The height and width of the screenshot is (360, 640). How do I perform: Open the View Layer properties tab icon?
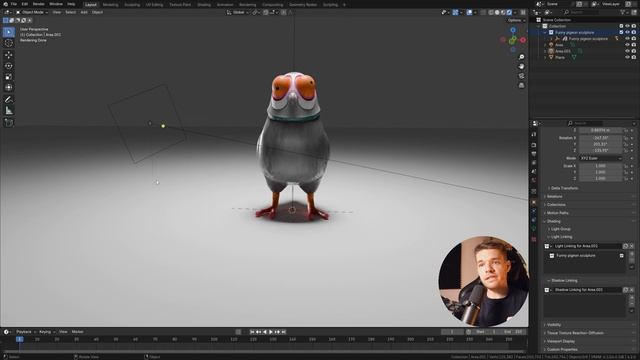tap(534, 162)
